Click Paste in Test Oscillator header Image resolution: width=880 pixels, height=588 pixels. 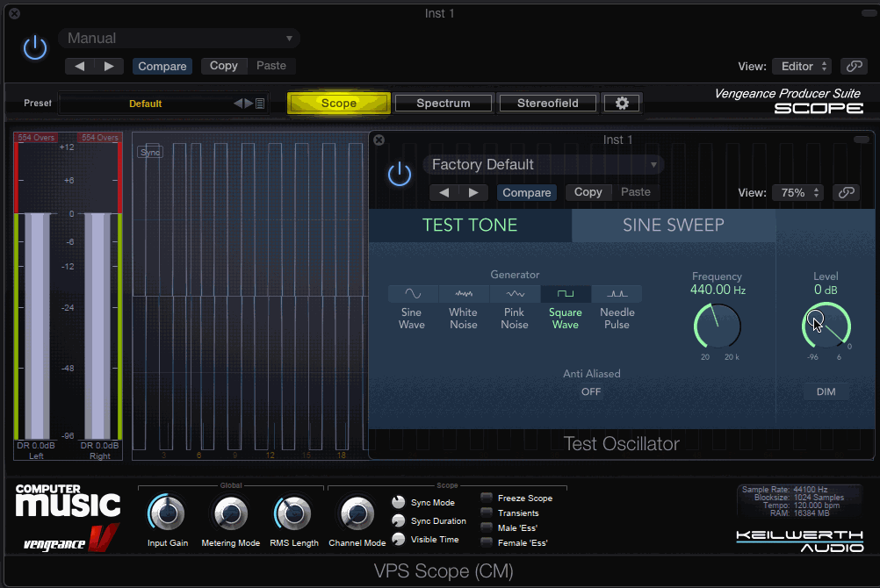pos(635,192)
